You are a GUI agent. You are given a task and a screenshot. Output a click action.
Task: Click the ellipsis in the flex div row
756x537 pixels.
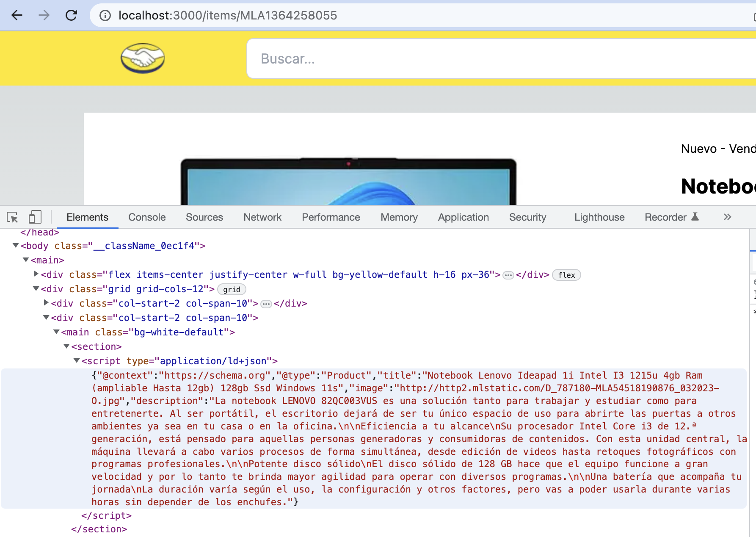pos(508,275)
